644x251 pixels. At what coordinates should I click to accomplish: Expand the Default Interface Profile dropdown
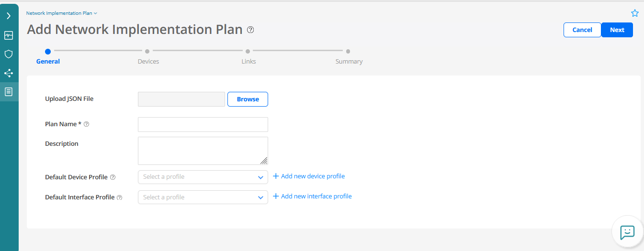tap(203, 197)
